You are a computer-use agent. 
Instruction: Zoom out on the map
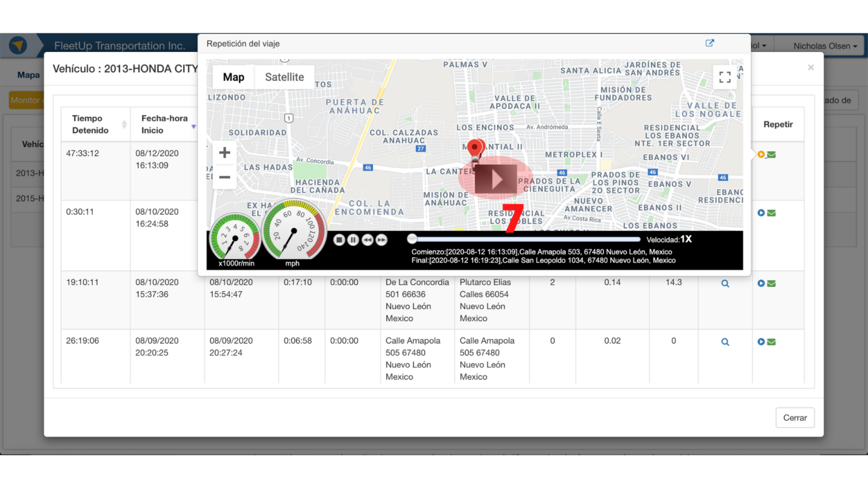224,177
